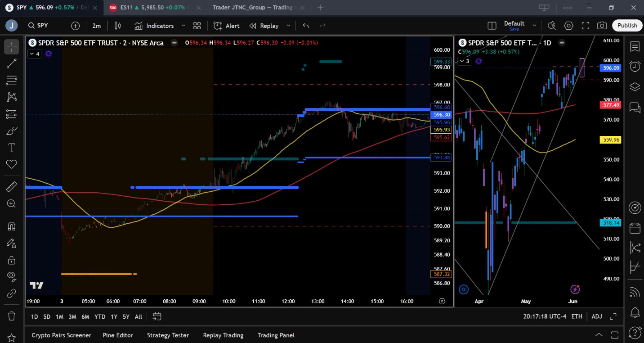Expand the 4 indicators legend on left chart
Image resolution: width=644 pixels, height=343 pixels.
click(35, 54)
